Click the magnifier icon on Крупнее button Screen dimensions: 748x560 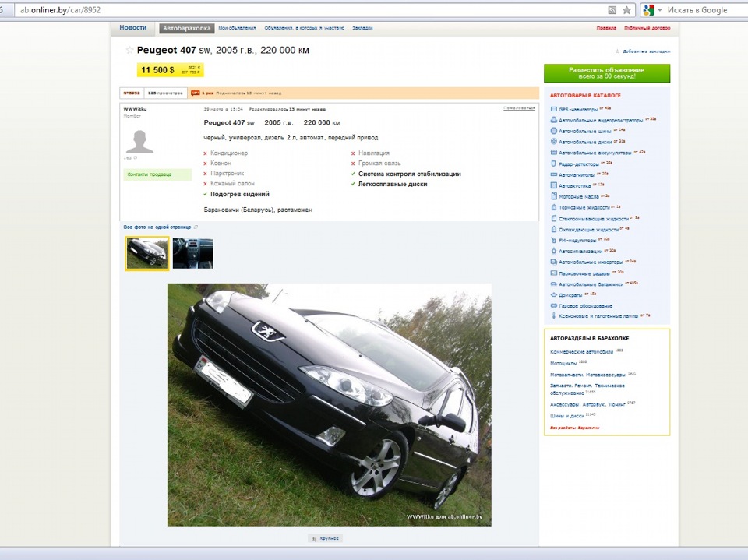point(313,538)
